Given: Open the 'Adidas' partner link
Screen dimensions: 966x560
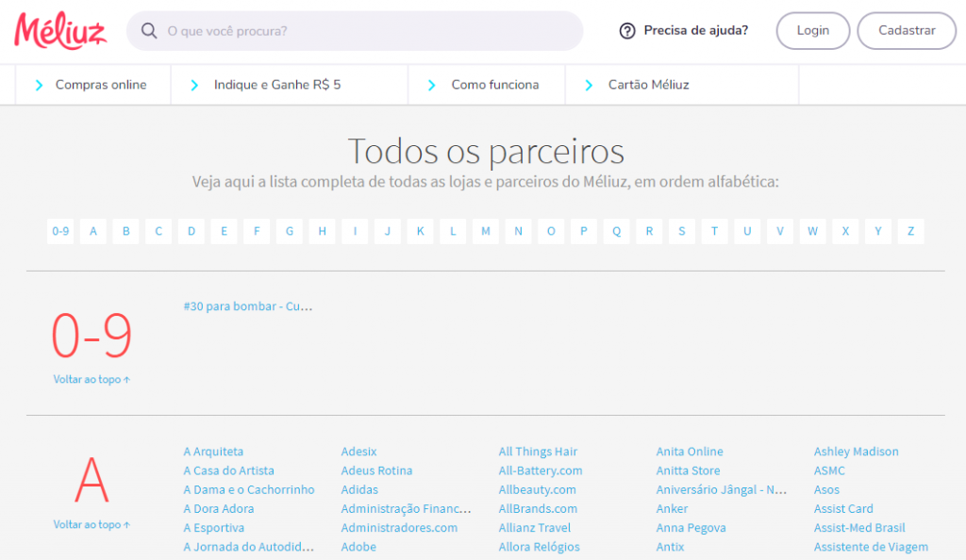Looking at the screenshot, I should pyautogui.click(x=359, y=490).
